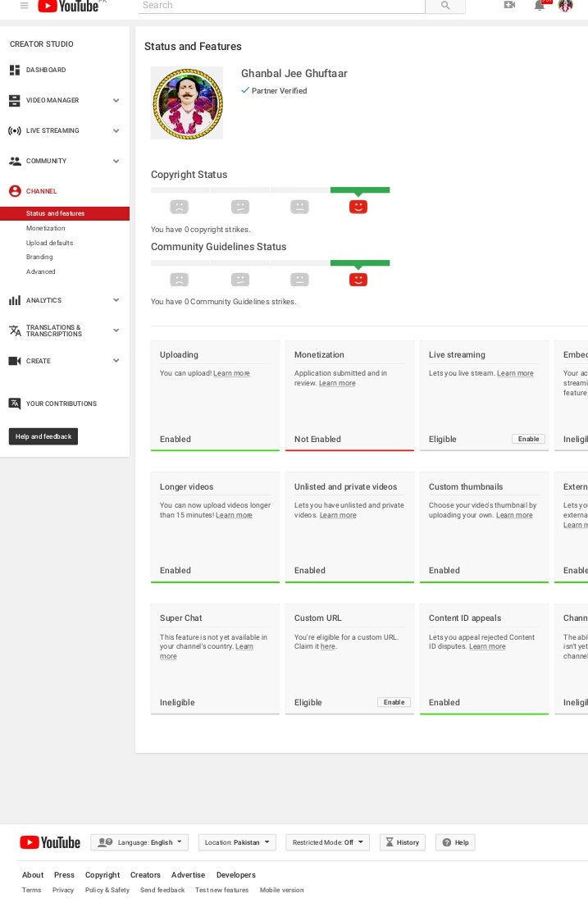Image resolution: width=588 pixels, height=903 pixels.
Task: Click the Ghanbal Jee Ghuftaar channel name
Action: pos(294,74)
